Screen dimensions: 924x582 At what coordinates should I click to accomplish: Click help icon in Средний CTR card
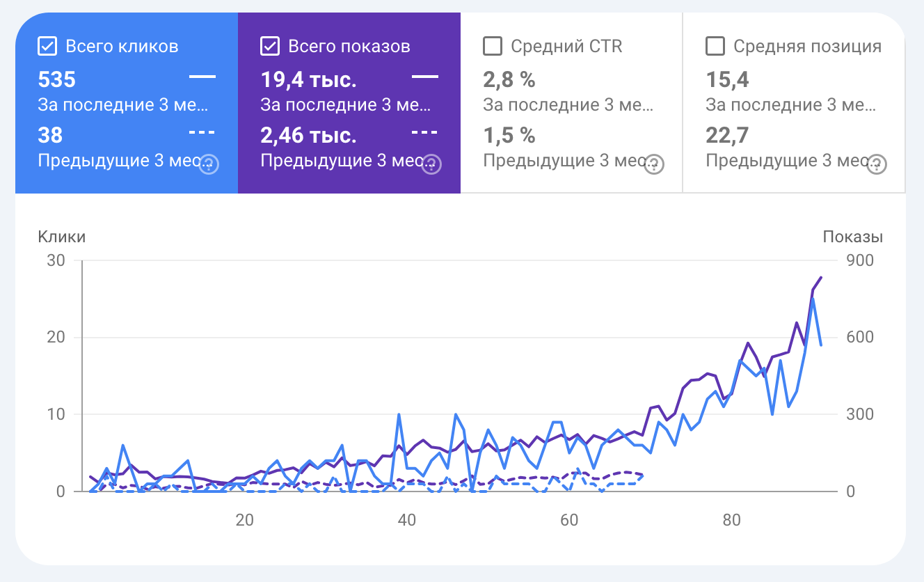655,164
